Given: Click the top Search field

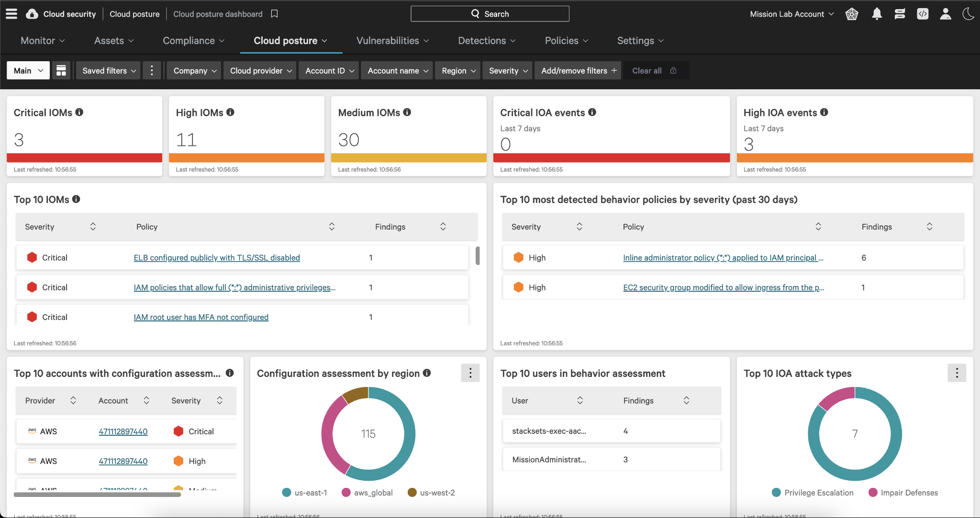Looking at the screenshot, I should 490,14.
